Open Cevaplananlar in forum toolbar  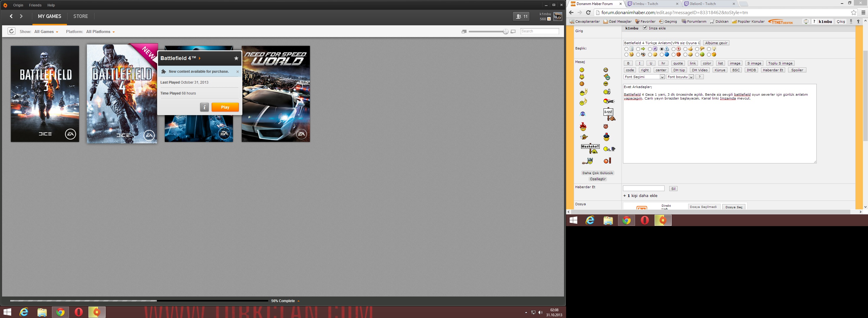(585, 21)
